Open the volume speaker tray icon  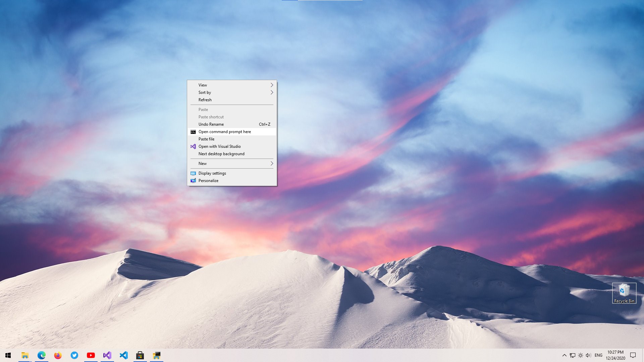point(588,355)
